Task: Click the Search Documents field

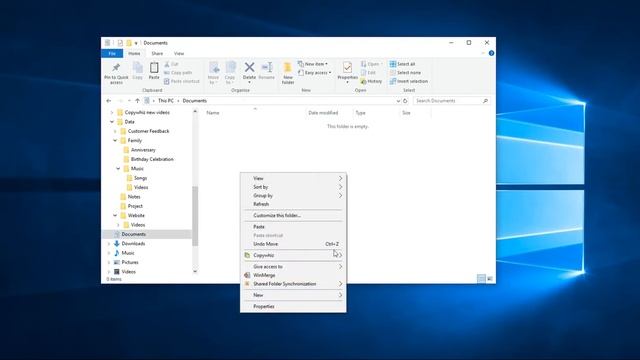Action: click(451, 101)
